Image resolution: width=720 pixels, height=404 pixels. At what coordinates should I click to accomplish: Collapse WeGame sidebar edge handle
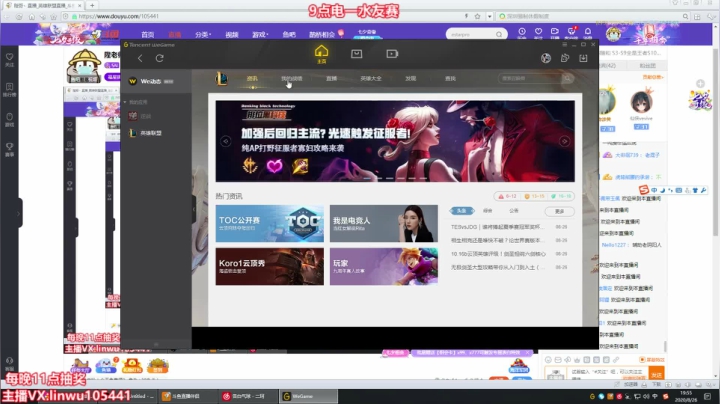click(194, 209)
